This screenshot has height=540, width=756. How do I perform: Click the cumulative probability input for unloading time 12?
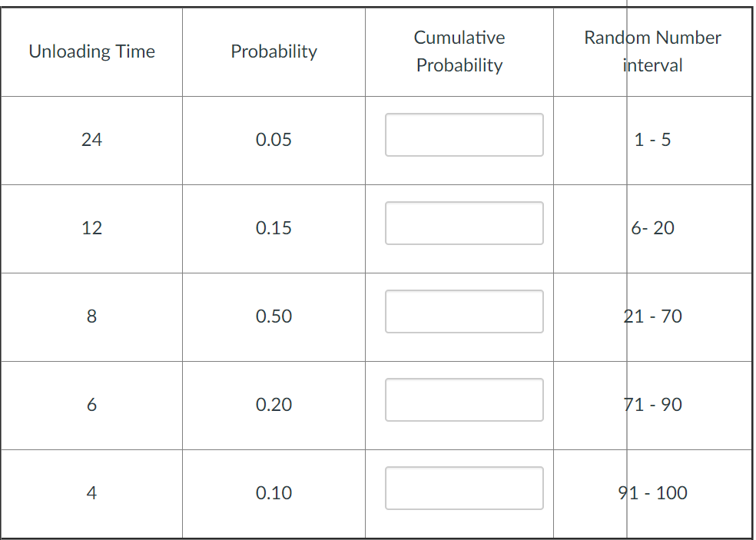click(x=464, y=223)
